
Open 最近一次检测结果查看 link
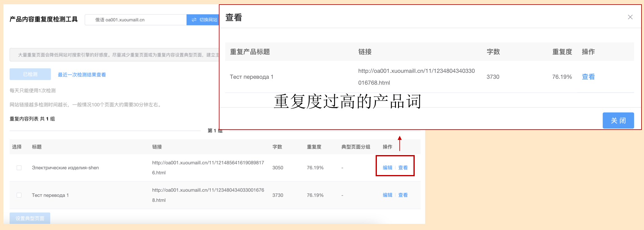82,75
